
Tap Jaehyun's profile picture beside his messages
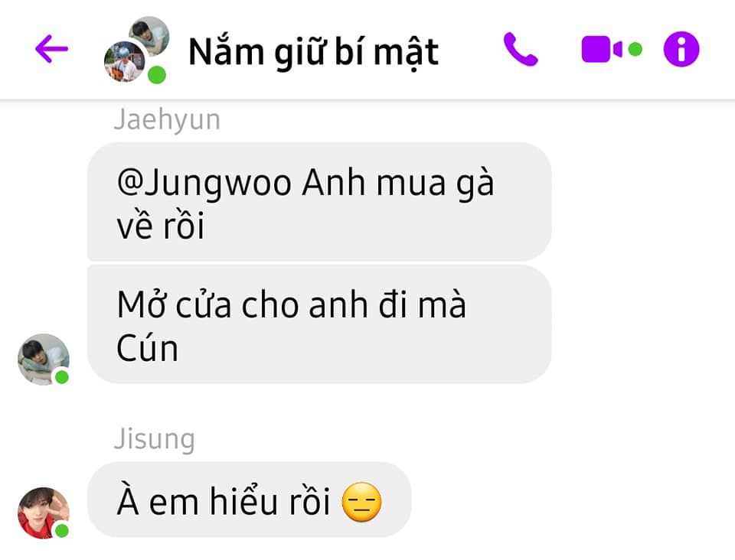[43, 360]
